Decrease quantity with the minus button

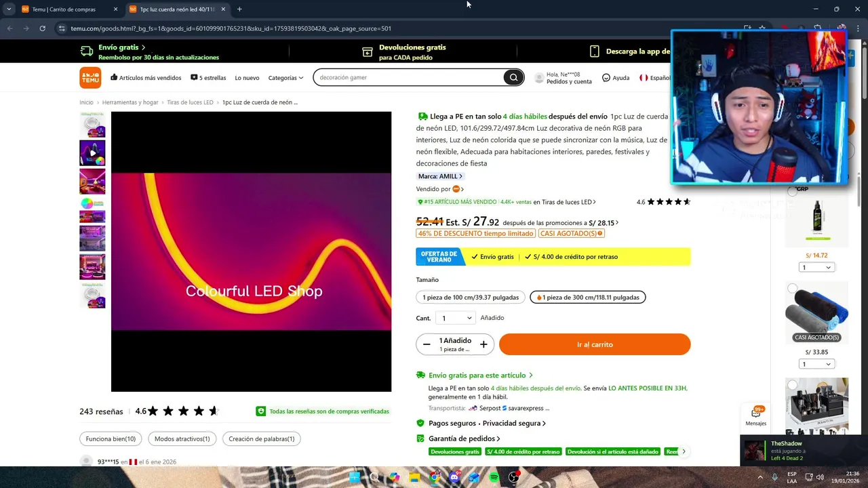coord(427,344)
